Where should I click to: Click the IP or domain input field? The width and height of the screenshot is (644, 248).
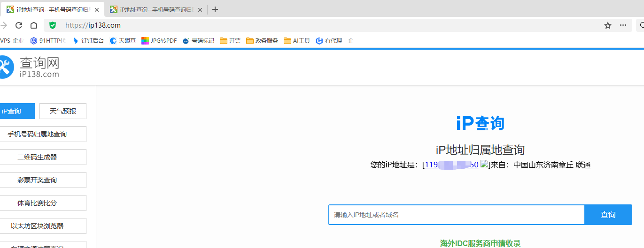[x=457, y=215]
